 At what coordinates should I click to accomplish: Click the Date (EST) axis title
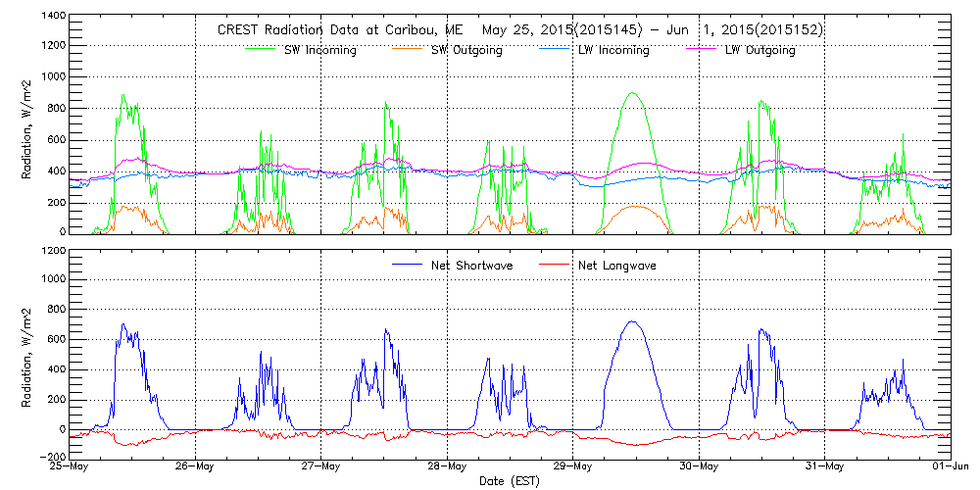tap(511, 481)
